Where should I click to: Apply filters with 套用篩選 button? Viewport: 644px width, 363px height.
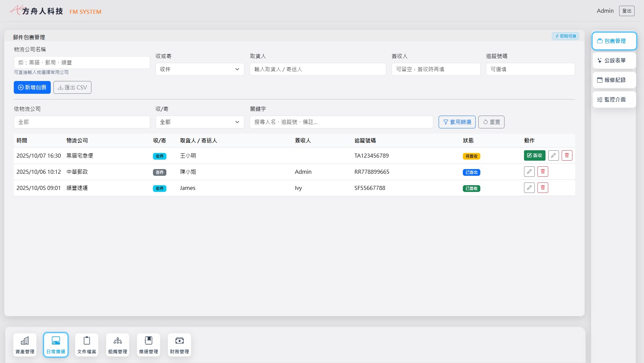tap(457, 122)
